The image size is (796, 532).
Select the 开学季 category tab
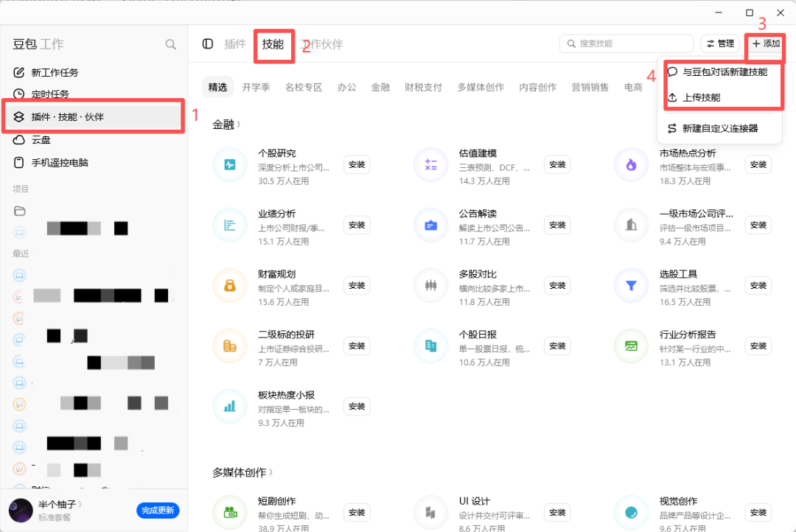(256, 87)
